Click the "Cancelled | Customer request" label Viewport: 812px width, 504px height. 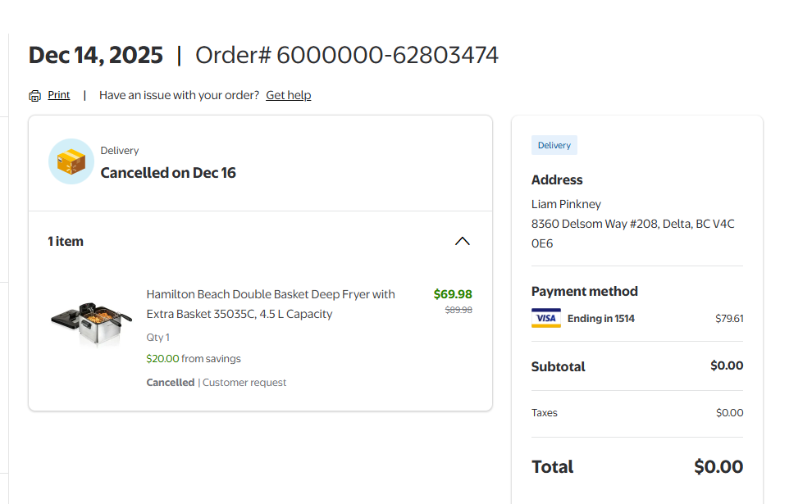217,383
